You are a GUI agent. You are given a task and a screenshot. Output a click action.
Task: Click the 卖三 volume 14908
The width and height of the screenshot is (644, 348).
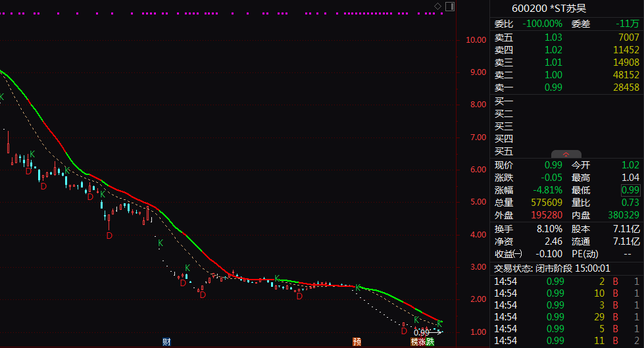[x=626, y=62]
